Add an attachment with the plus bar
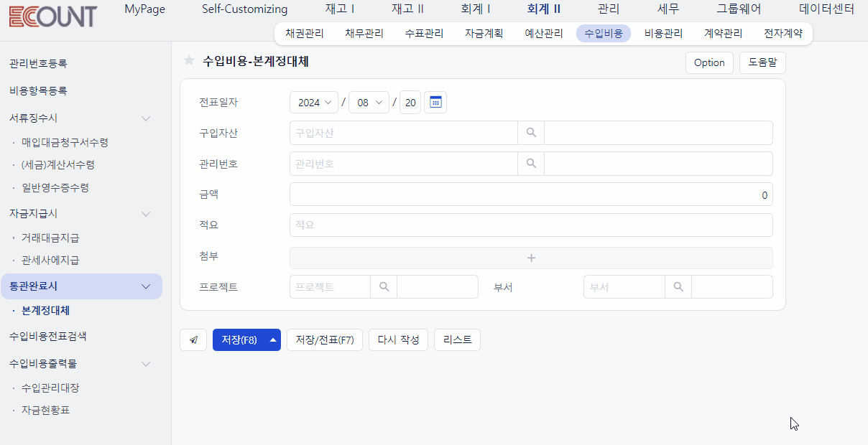The image size is (868, 445). click(x=531, y=258)
